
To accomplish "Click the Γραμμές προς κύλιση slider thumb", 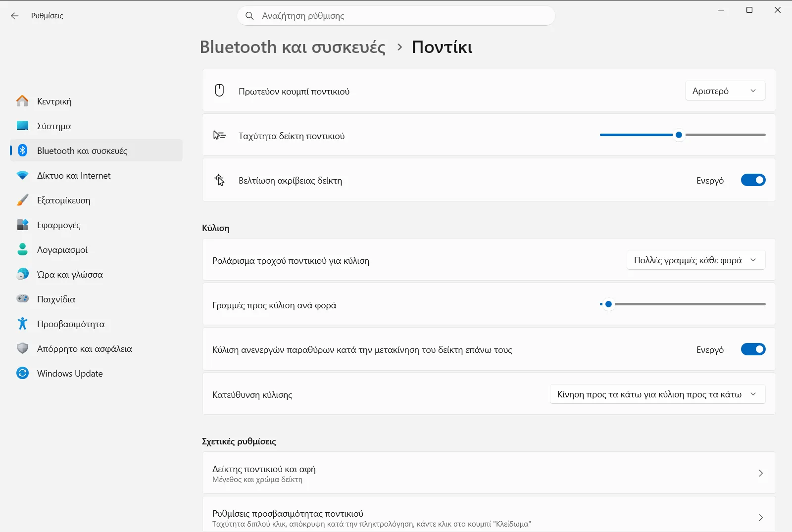I will [x=608, y=304].
